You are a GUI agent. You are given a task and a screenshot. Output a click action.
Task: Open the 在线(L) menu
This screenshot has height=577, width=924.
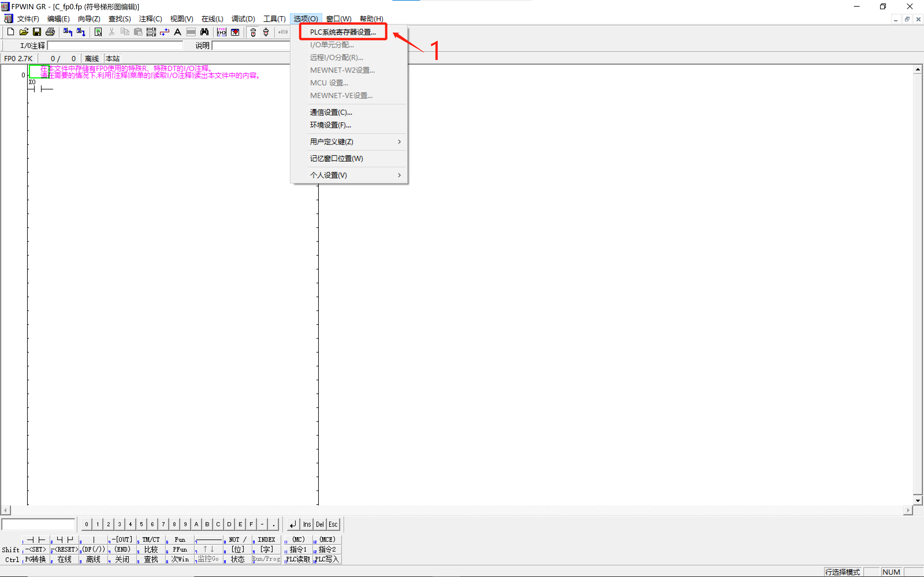[212, 19]
